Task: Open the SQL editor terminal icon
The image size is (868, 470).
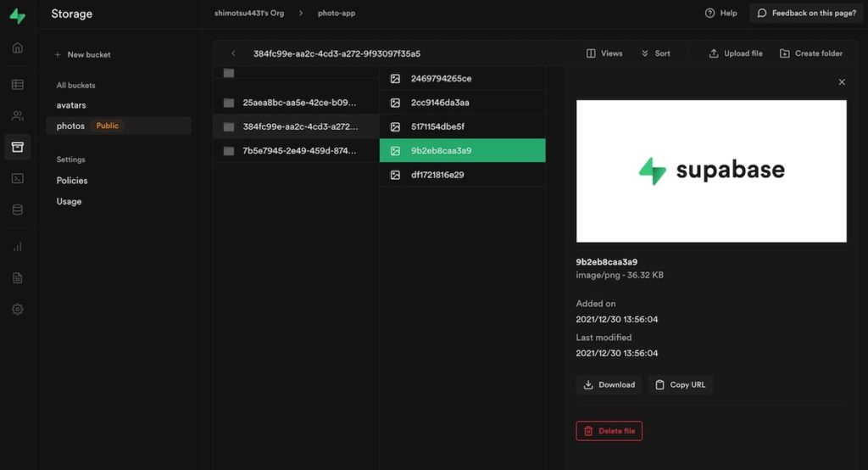Action: 17,178
